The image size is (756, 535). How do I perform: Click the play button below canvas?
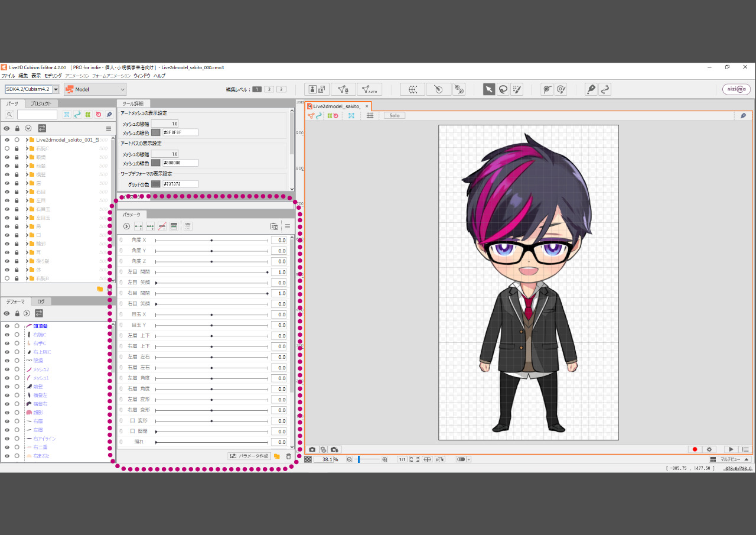tap(731, 450)
